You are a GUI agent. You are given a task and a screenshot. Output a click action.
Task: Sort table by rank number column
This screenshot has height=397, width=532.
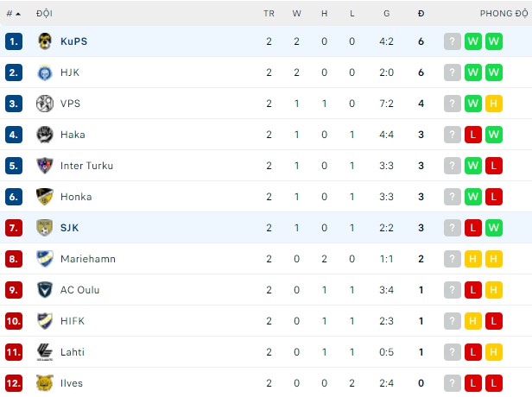(x=13, y=14)
